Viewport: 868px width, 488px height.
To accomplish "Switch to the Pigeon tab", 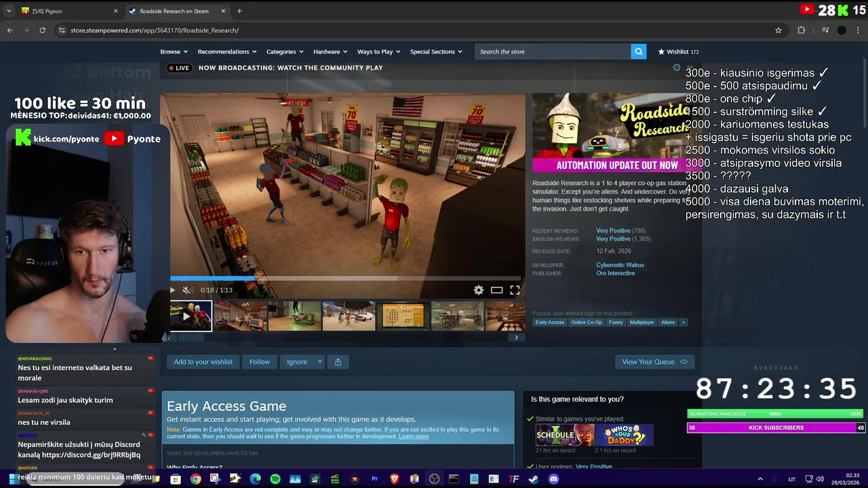I will coord(68,11).
